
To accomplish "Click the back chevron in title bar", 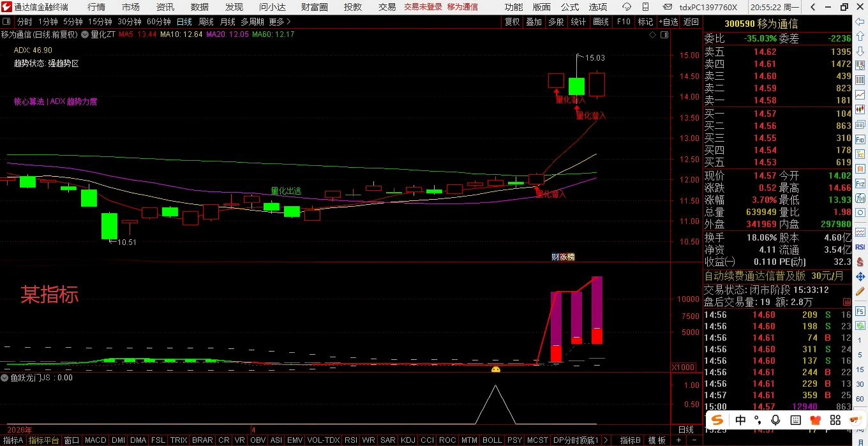I will tap(812, 7).
